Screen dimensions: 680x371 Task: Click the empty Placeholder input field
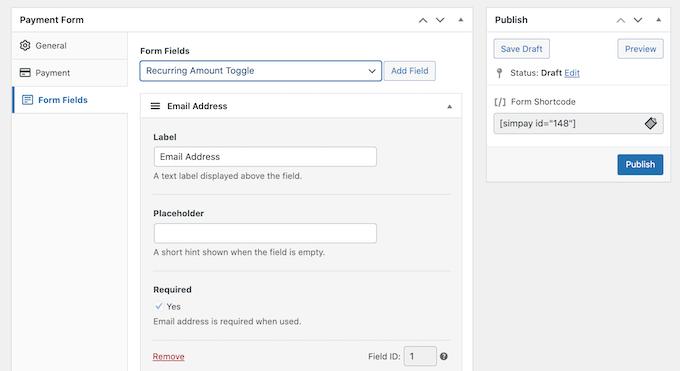265,233
